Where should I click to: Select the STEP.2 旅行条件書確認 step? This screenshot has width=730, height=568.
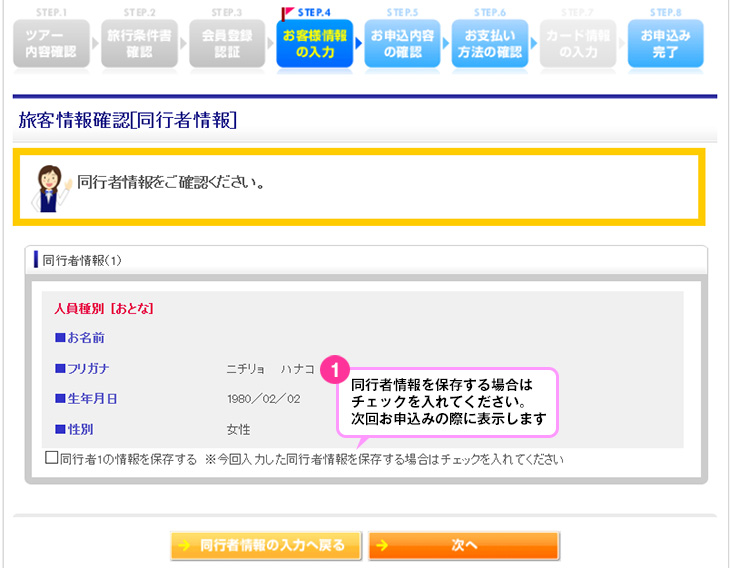[x=139, y=44]
